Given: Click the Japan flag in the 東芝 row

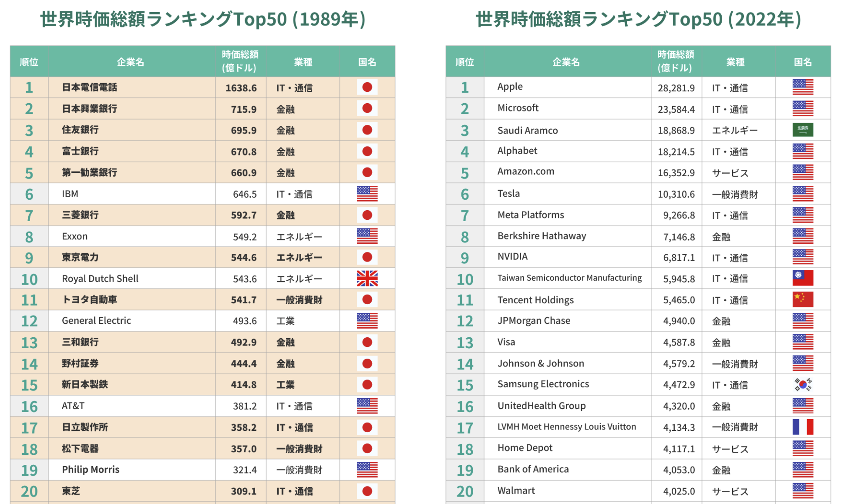Looking at the screenshot, I should 367,491.
